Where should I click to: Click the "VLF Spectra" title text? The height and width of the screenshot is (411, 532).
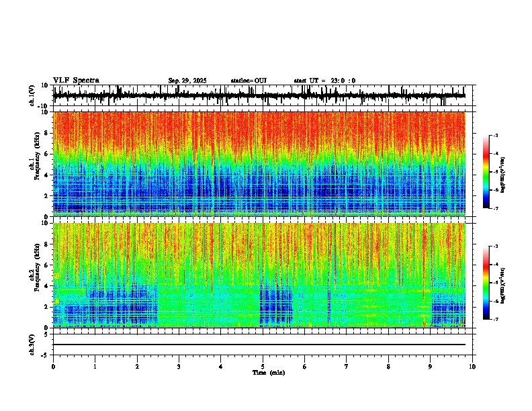pos(76,81)
